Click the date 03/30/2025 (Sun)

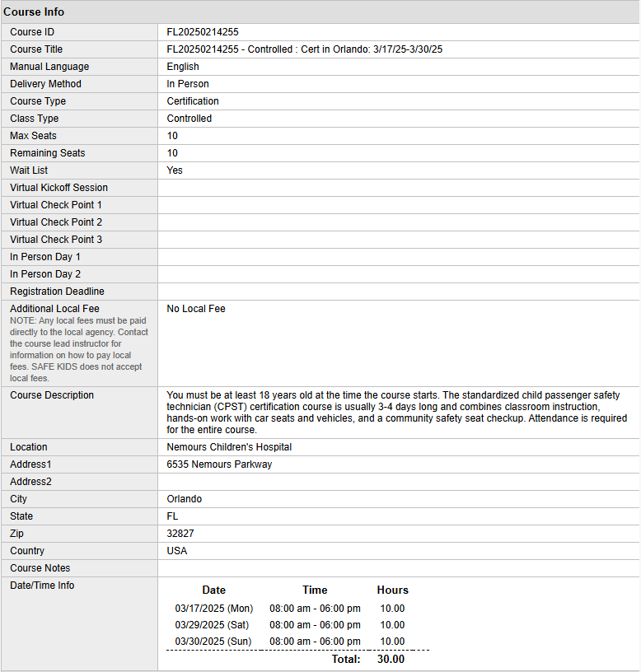click(x=213, y=642)
